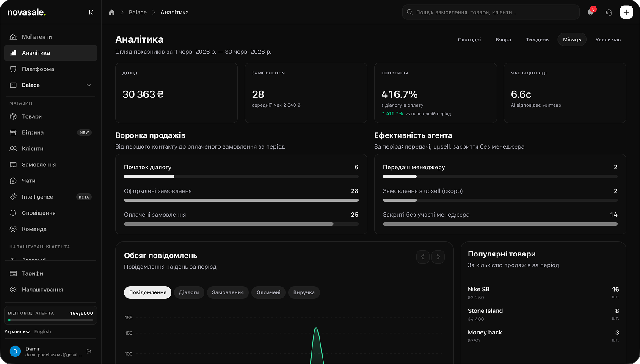Click the D avatar for Damir
The image size is (640, 364).
[x=15, y=351]
